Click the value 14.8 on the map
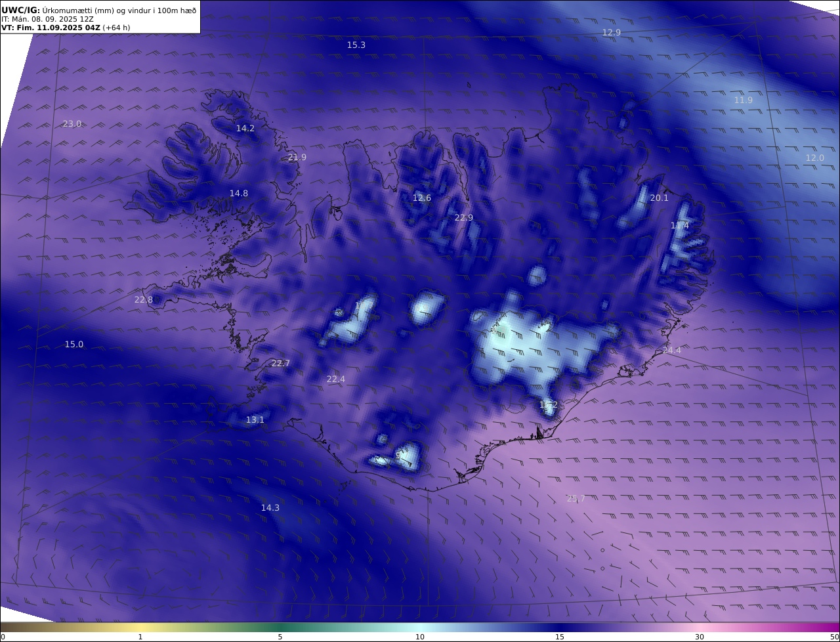 (239, 193)
